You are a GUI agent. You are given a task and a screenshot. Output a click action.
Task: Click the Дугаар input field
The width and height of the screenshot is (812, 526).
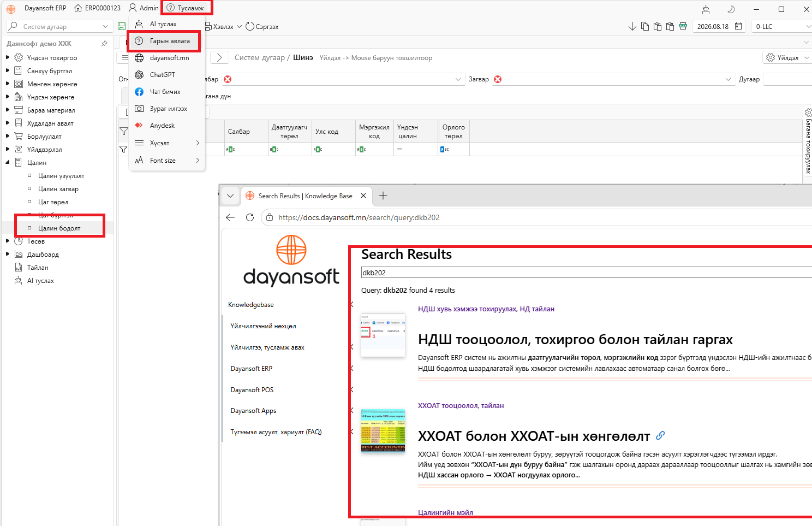787,79
